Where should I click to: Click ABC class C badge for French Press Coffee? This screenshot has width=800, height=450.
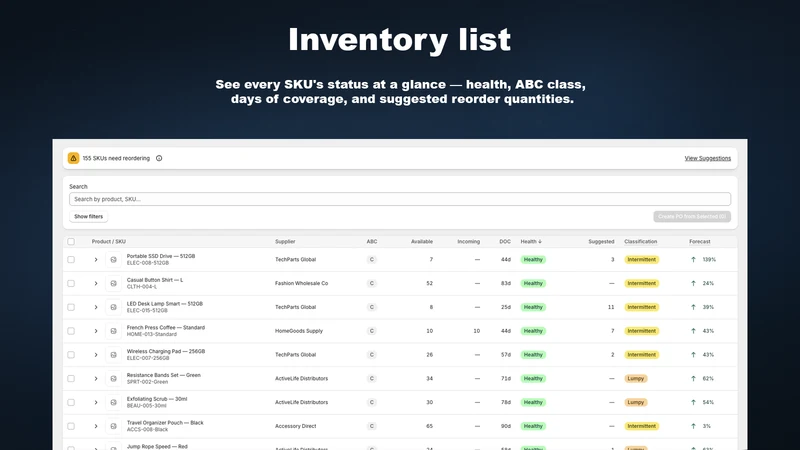[x=371, y=331]
